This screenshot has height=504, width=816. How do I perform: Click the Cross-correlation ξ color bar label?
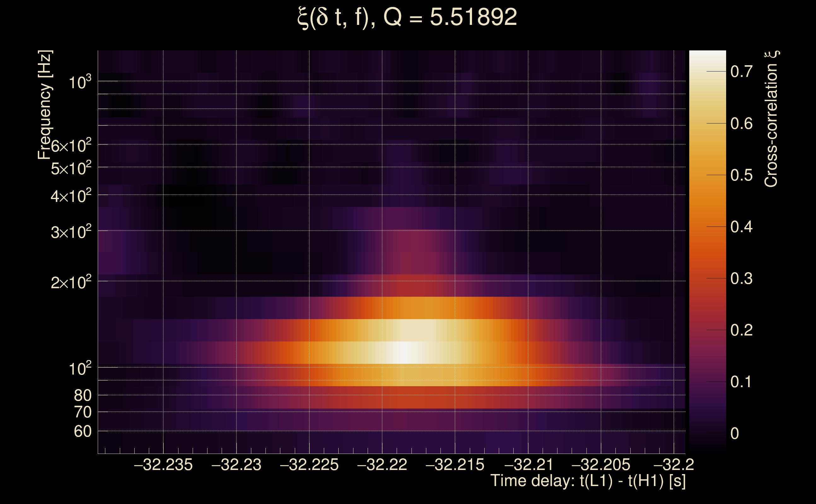pyautogui.click(x=771, y=119)
